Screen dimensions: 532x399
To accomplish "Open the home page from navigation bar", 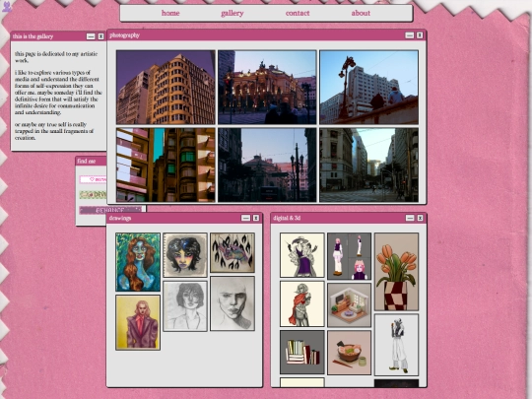I will [170, 13].
